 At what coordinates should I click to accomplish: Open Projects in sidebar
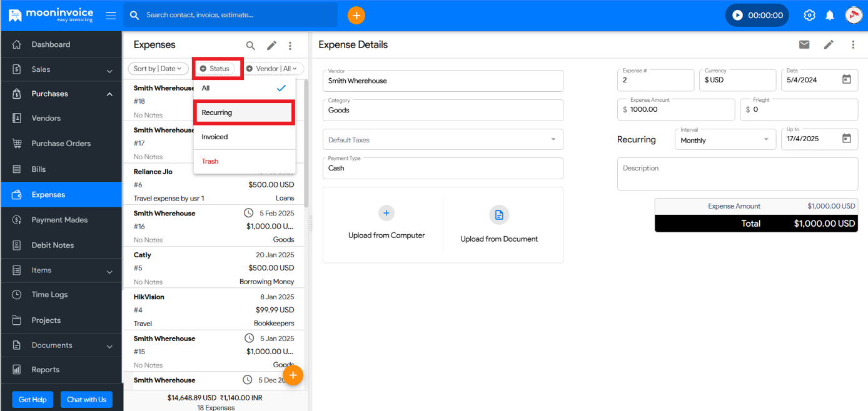(x=61, y=320)
